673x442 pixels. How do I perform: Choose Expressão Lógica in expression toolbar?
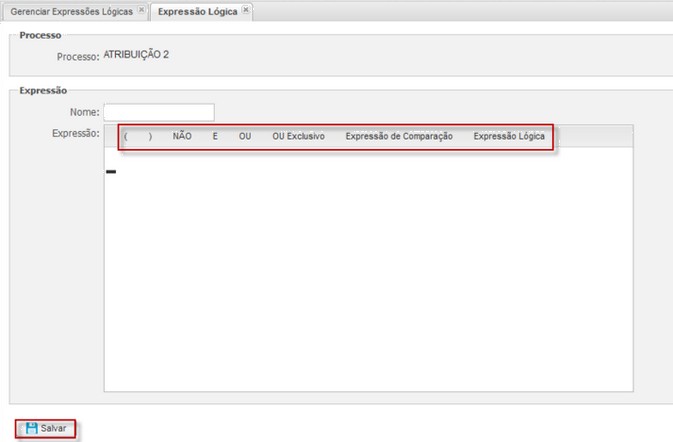[x=509, y=136]
